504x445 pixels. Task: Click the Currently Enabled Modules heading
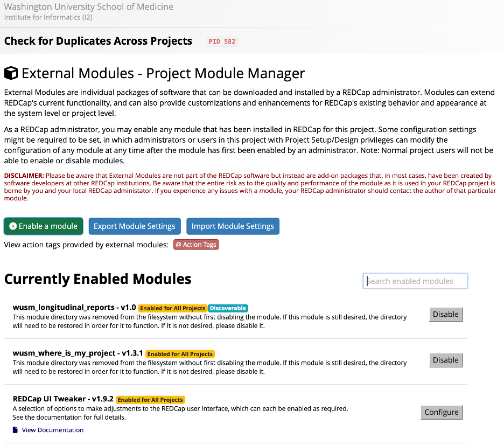tap(97, 279)
